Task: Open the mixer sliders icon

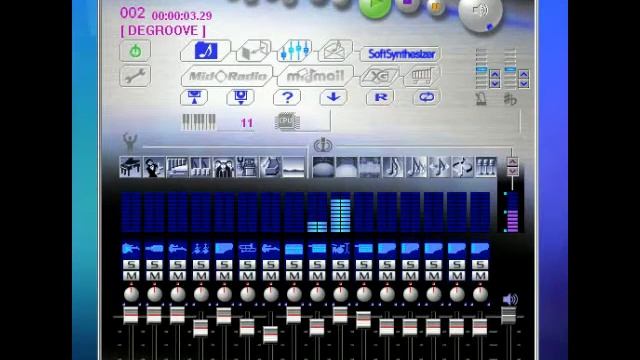Action: coord(296,51)
